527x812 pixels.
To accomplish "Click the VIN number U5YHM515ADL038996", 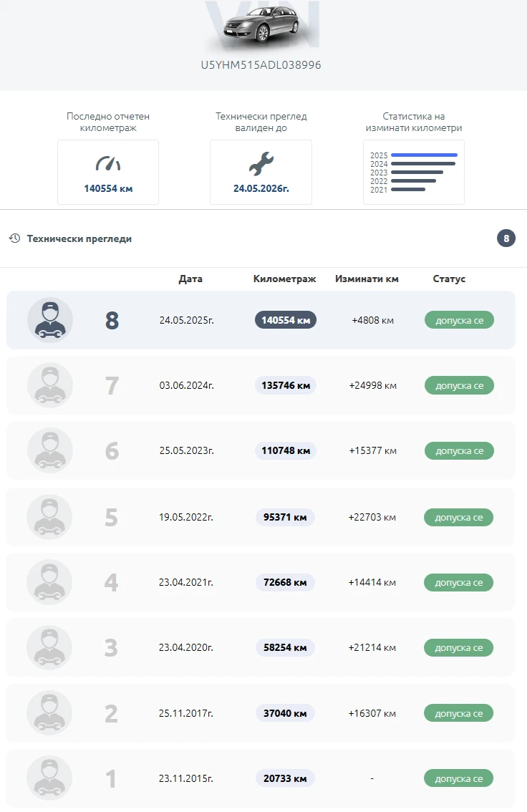I will (261, 65).
